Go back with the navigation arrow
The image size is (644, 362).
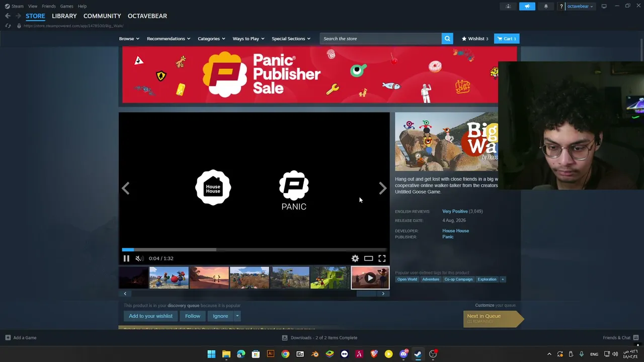point(8,16)
